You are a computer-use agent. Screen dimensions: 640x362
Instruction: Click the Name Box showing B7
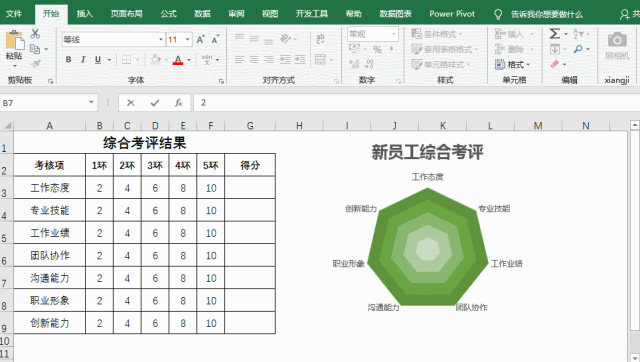[x=43, y=103]
